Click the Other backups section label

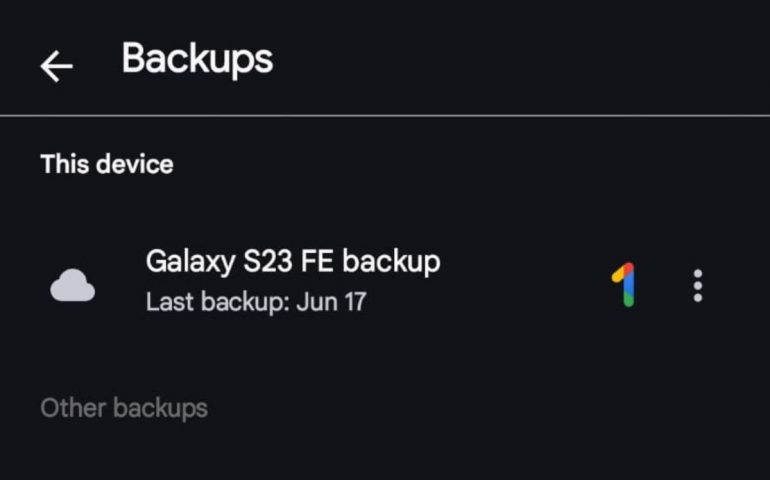tap(123, 408)
